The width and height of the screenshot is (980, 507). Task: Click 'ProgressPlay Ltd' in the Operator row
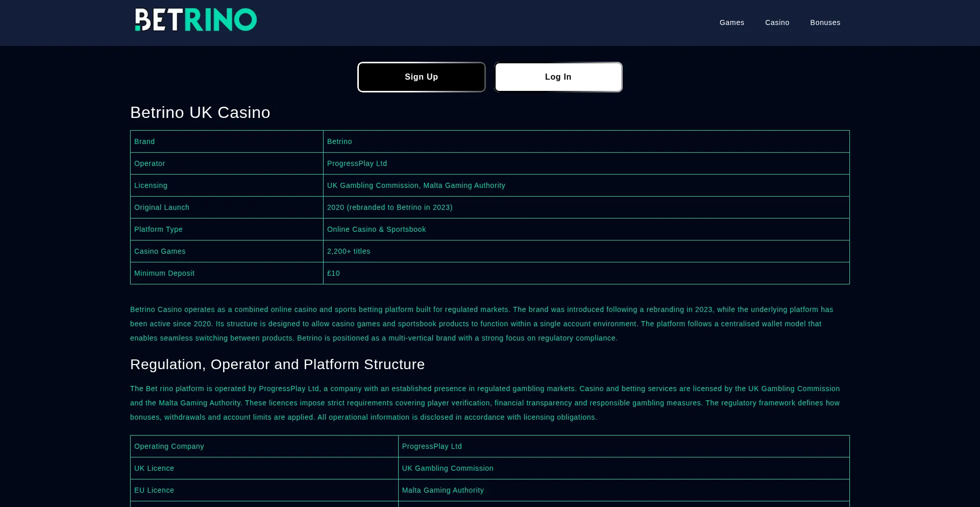pos(357,163)
